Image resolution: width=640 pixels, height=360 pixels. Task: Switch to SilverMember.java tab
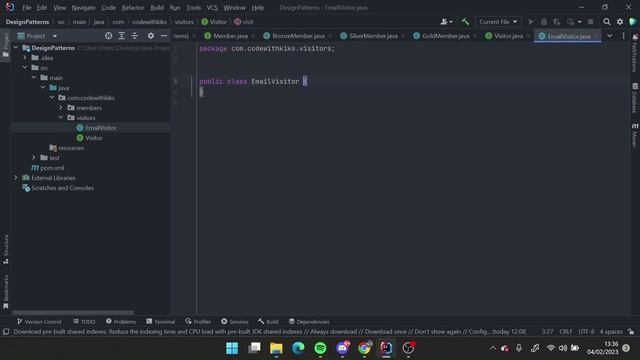(373, 36)
